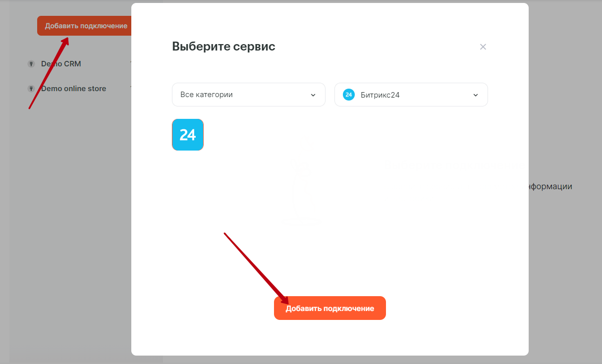Click the red arrow pointing at the dialog button
This screenshot has height=364, width=602.
[255, 267]
